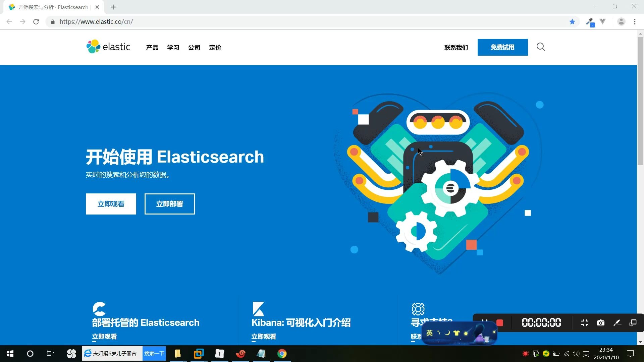This screenshot has width=644, height=362.
Task: Open 部署托管的 Elasticsearch heading
Action: coord(146,322)
